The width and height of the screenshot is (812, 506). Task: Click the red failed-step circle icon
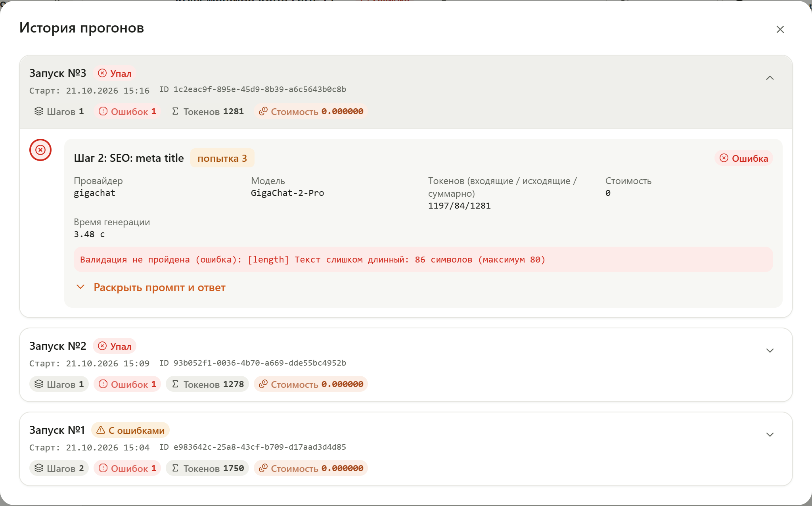click(40, 150)
